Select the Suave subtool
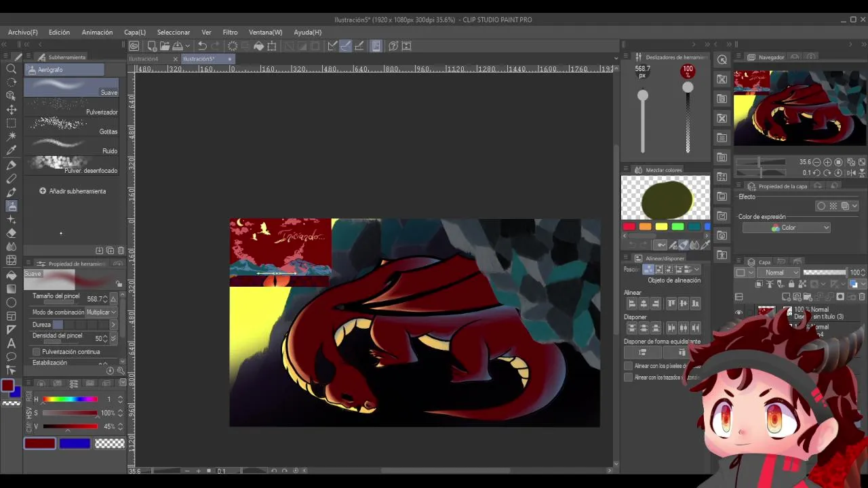This screenshot has height=488, width=868. [72, 87]
